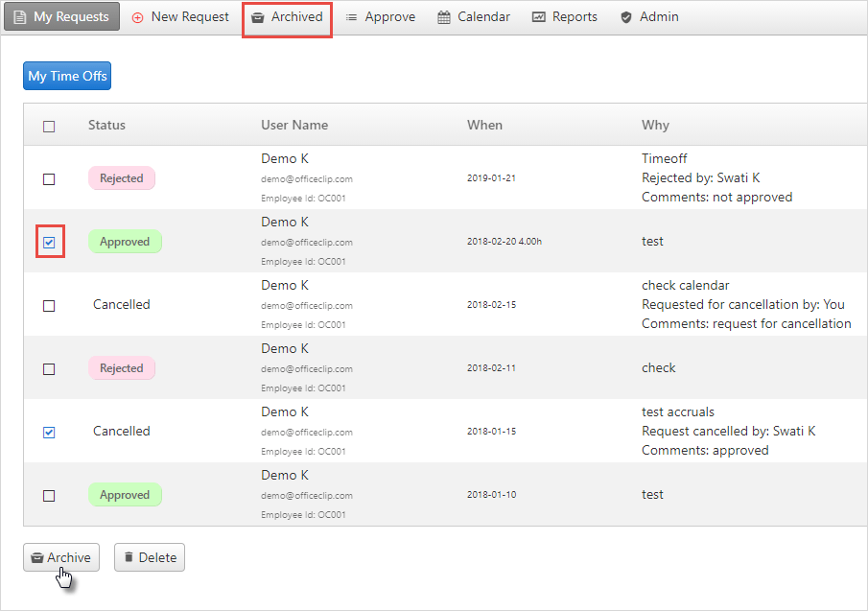Check the Rejected 2019-01-21 request checkbox

(x=49, y=179)
